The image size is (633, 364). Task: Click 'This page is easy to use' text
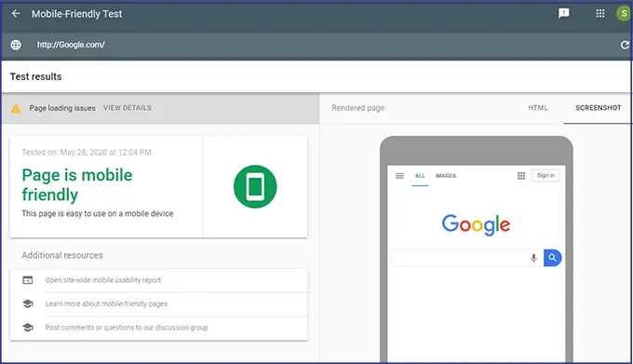point(98,213)
